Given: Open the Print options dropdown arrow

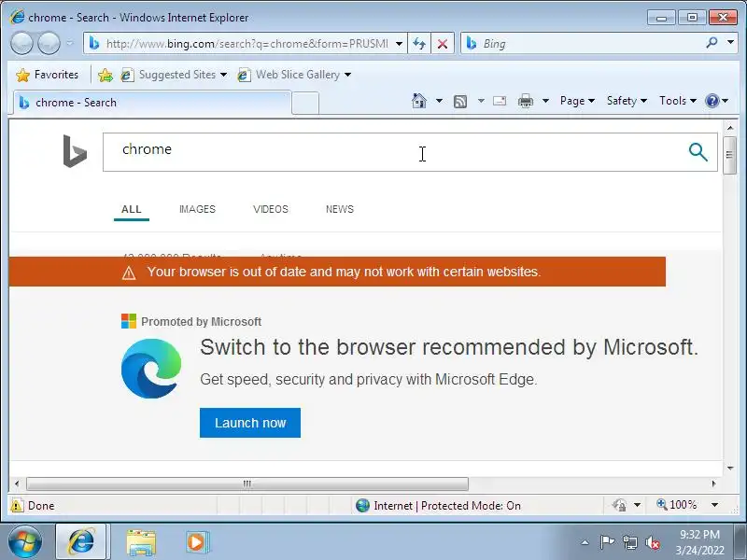Looking at the screenshot, I should click(x=546, y=101).
